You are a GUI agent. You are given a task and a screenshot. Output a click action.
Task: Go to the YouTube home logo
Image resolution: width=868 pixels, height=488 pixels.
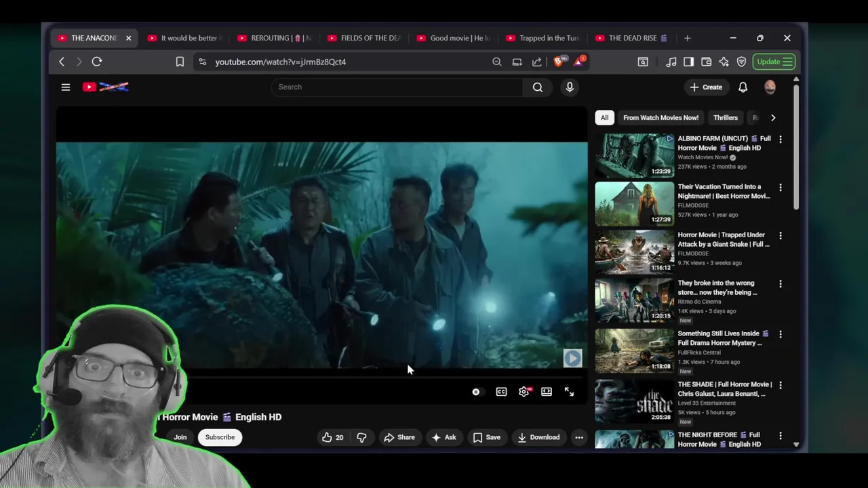point(105,87)
